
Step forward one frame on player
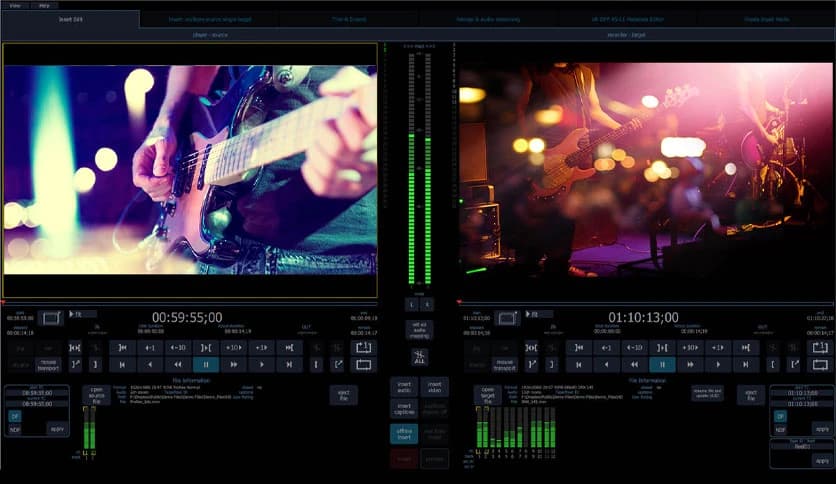tap(261, 348)
